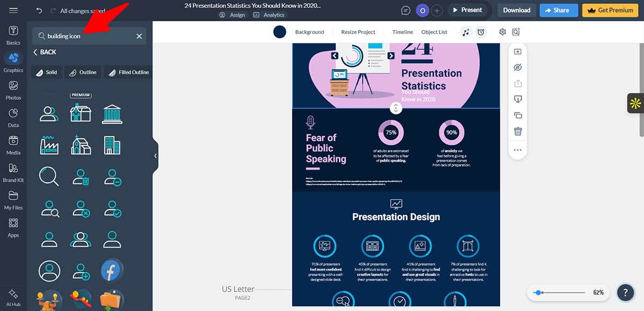Open the Data panel
Viewport: 644px width, 311px height.
[x=13, y=116]
